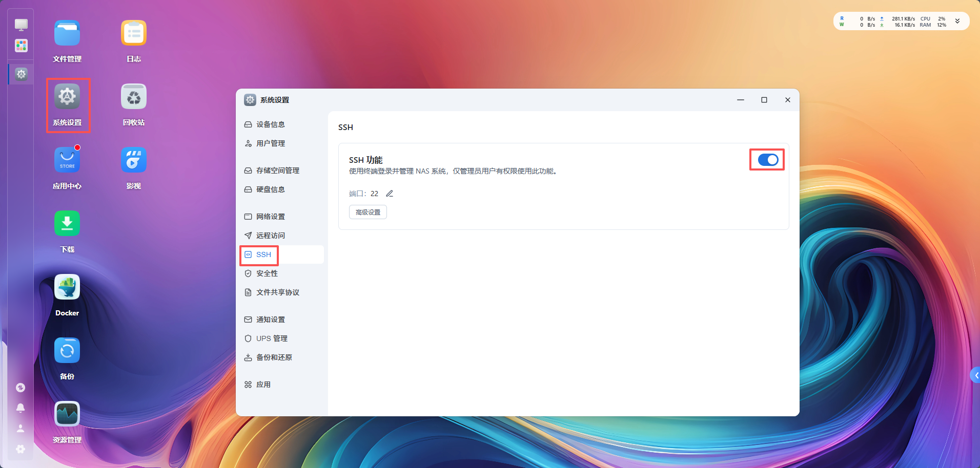This screenshot has width=980, height=468.
Task: Launch the 影视 video app
Action: pyautogui.click(x=134, y=160)
